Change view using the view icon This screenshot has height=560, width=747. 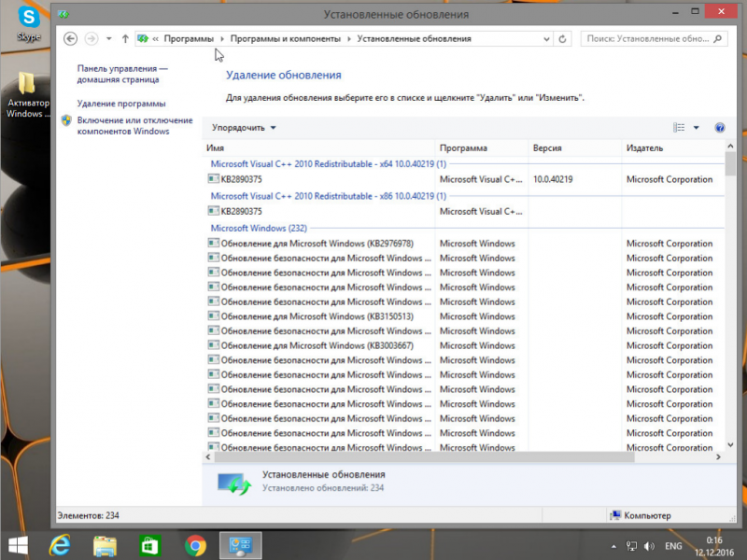click(x=679, y=127)
